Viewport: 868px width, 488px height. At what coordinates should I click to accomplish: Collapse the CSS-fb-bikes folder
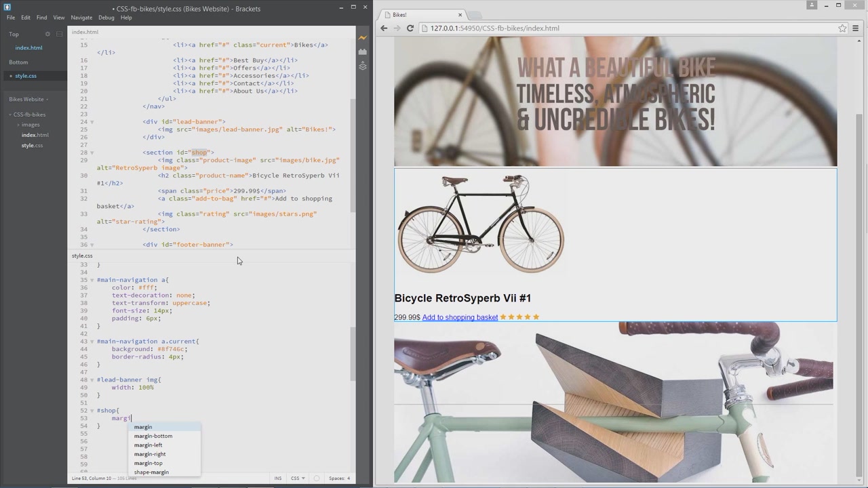[x=11, y=115]
